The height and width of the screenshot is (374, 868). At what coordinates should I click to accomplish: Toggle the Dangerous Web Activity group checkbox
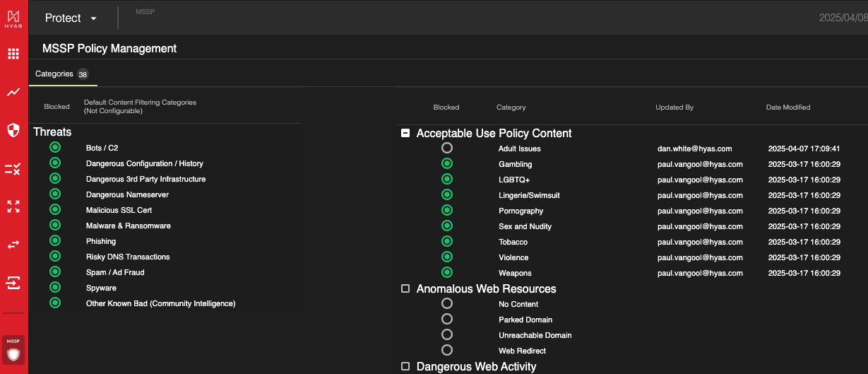click(x=405, y=366)
